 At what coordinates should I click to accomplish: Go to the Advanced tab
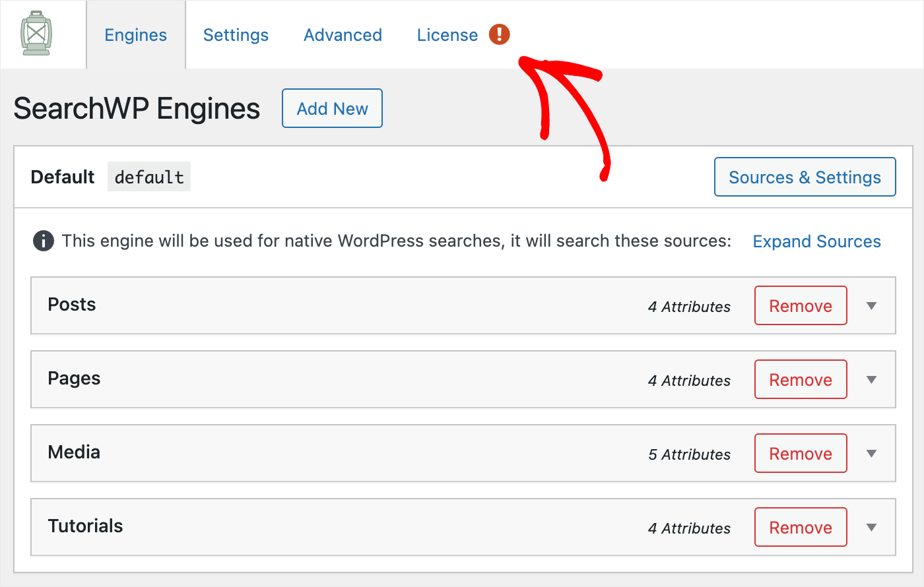pos(343,35)
